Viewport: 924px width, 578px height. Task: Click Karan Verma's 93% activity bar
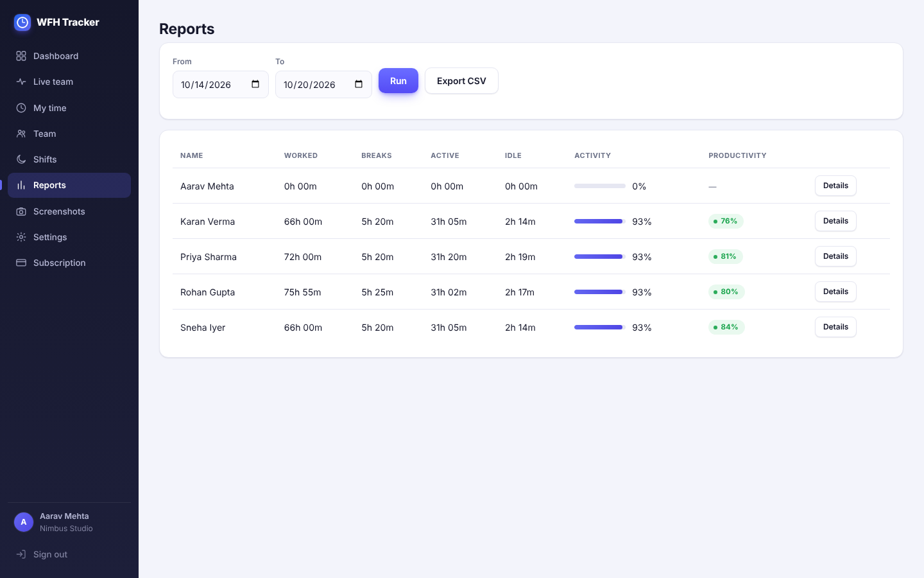coord(600,222)
